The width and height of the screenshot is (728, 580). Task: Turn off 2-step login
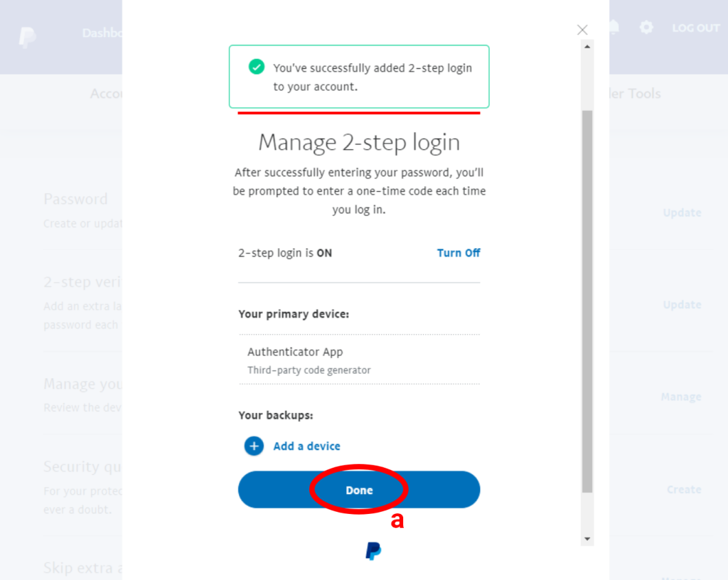coord(459,252)
